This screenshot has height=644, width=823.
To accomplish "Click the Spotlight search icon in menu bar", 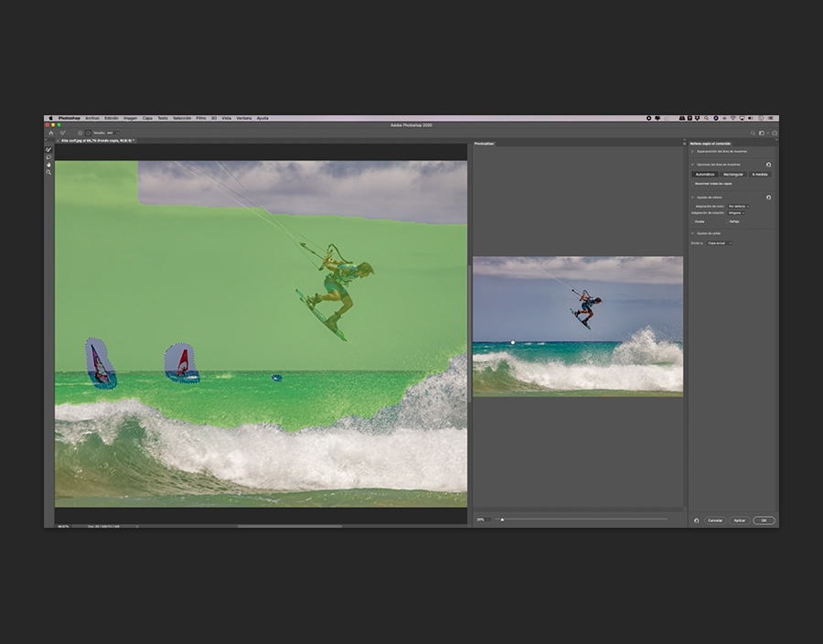I will 707,118.
